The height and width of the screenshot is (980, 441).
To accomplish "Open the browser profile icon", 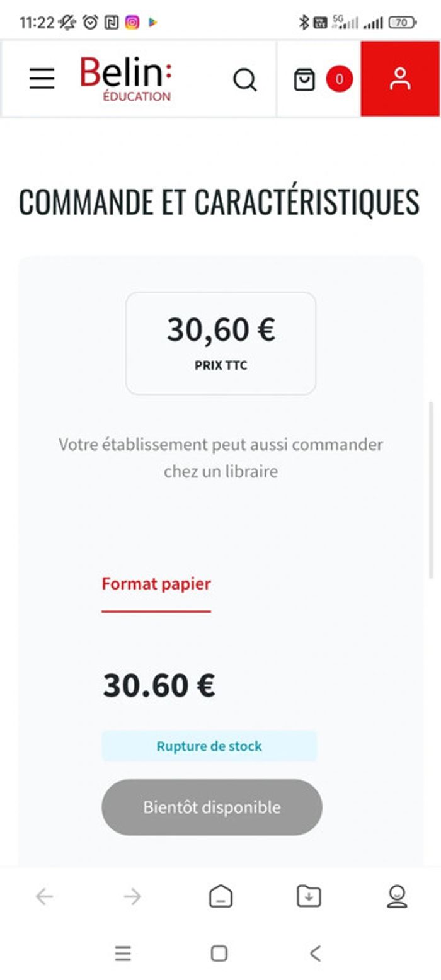I will [396, 897].
